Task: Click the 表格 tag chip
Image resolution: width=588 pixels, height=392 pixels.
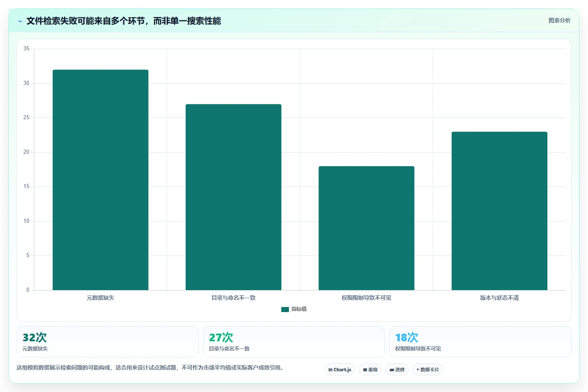Action: (x=370, y=370)
